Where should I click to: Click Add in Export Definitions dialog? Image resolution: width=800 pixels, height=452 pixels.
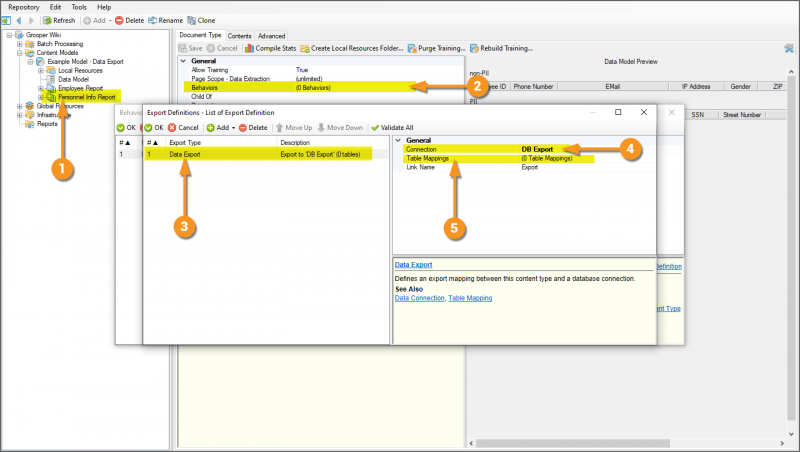pyautogui.click(x=218, y=128)
